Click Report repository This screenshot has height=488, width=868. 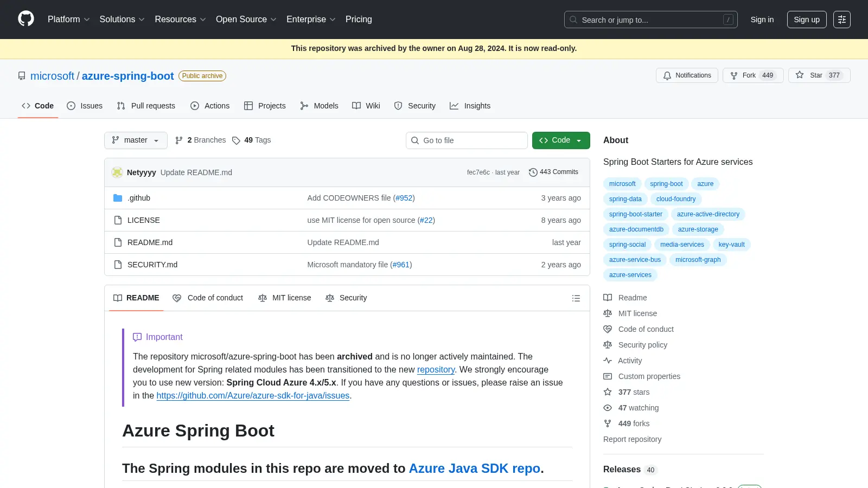coord(632,439)
